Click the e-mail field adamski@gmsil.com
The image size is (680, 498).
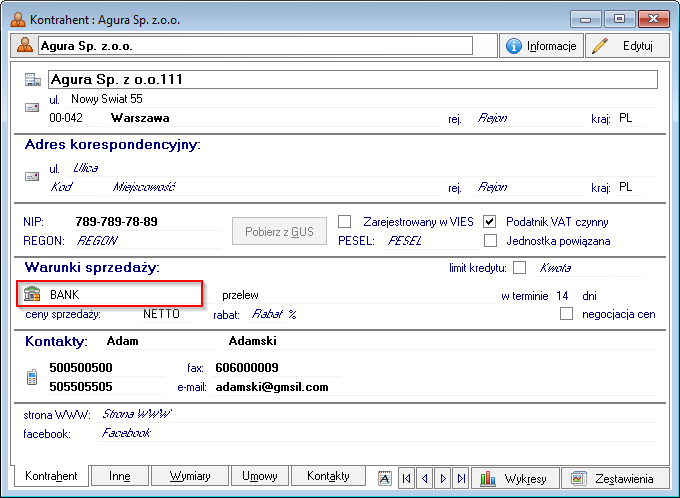tap(273, 387)
